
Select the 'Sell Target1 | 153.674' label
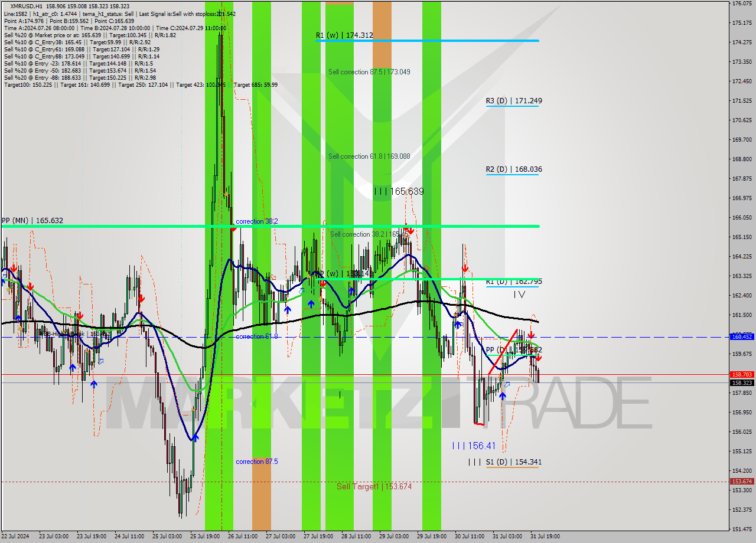(374, 486)
